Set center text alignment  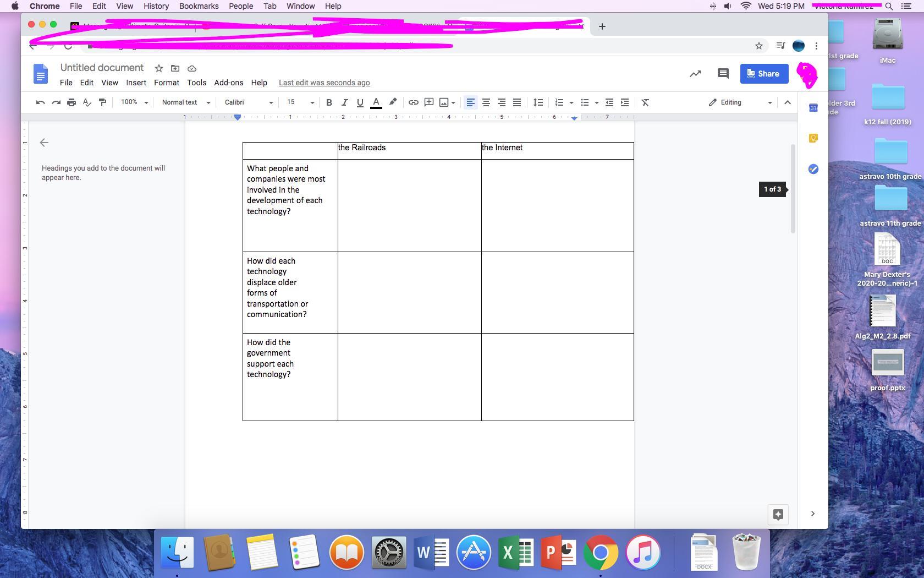486,102
